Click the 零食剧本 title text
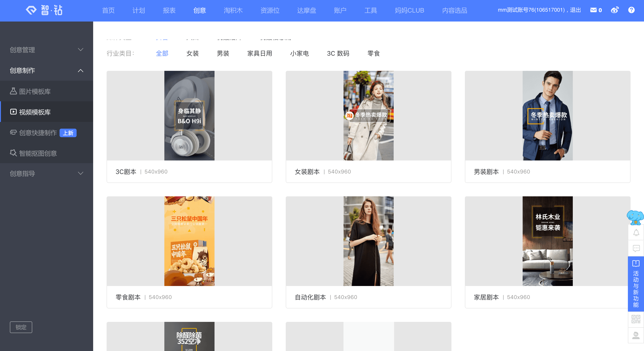 (128, 297)
